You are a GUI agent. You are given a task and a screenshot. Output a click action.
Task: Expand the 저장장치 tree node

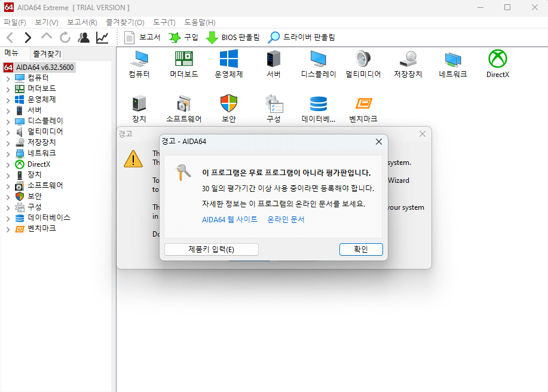pyautogui.click(x=8, y=143)
